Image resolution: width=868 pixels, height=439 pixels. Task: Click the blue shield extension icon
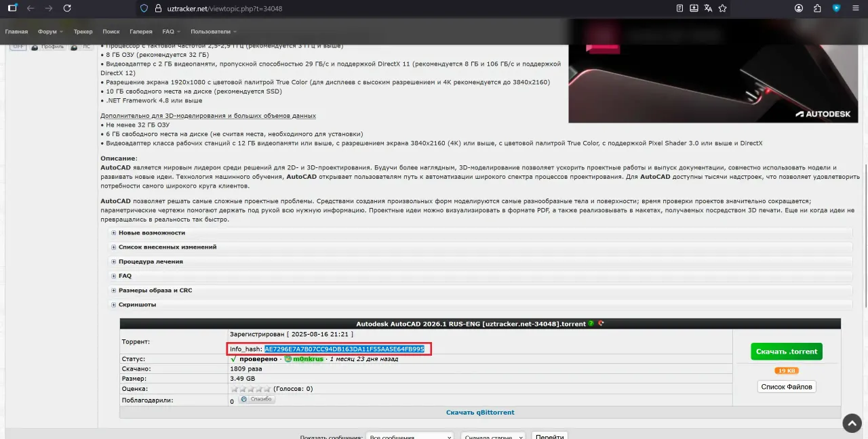[837, 8]
